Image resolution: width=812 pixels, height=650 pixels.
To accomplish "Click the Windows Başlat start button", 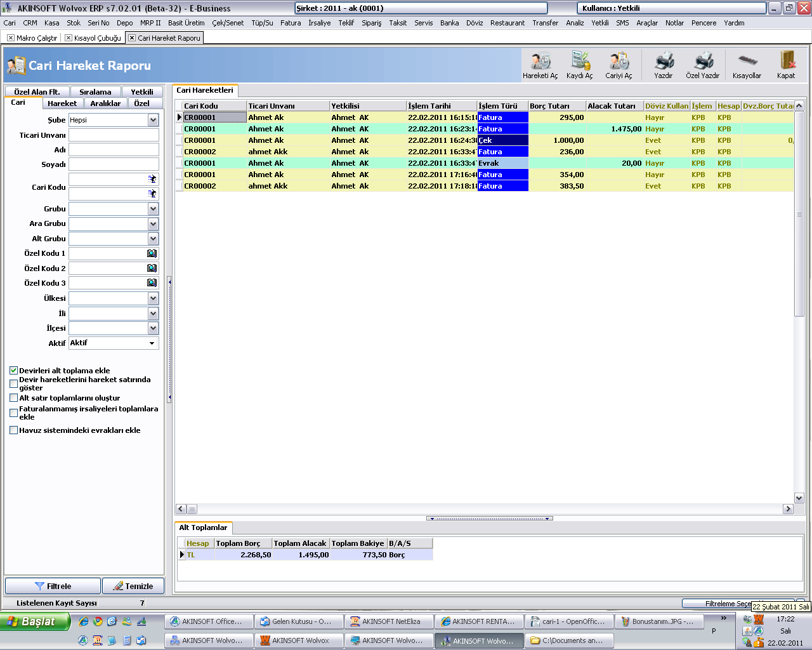I will point(34,621).
